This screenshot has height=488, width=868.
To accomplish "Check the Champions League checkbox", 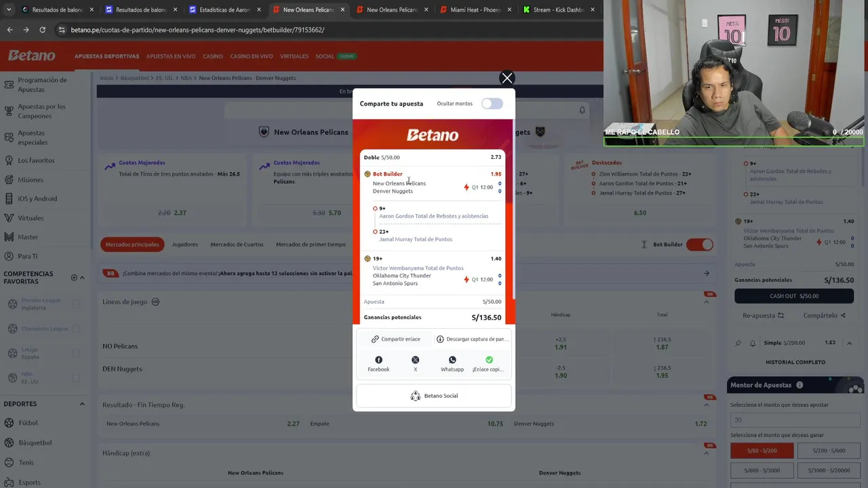I will [76, 329].
